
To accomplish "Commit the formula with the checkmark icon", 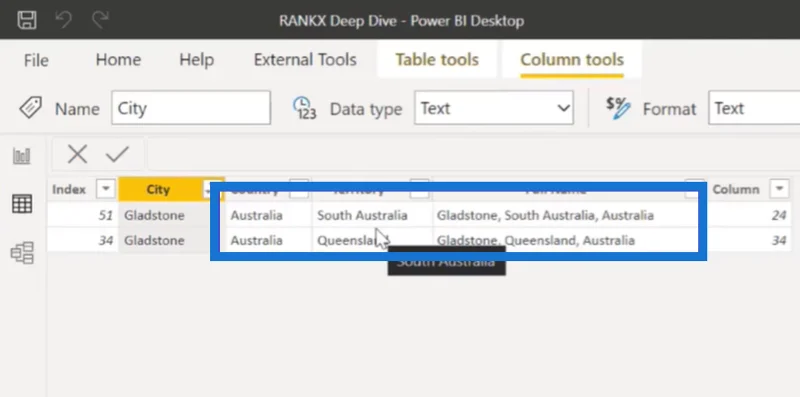I will (117, 154).
